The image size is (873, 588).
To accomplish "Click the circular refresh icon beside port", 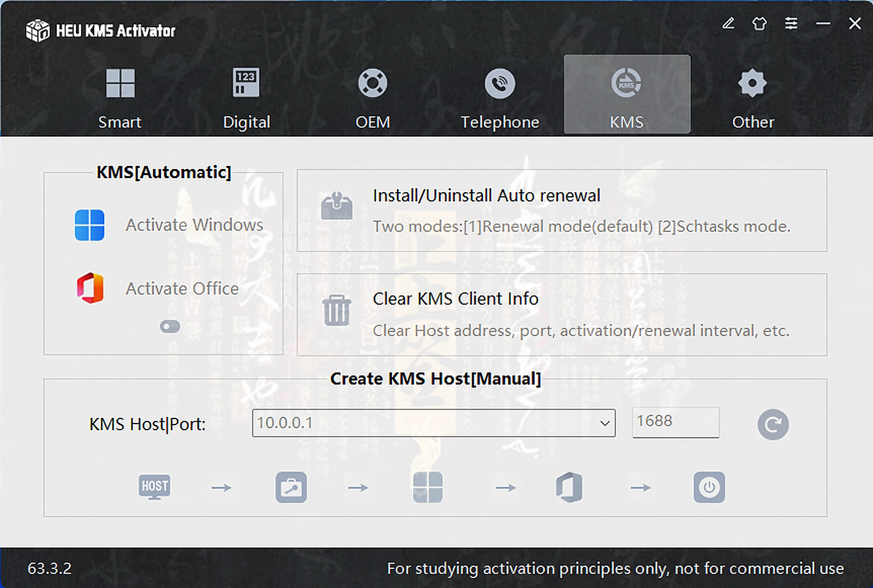I will click(x=773, y=424).
